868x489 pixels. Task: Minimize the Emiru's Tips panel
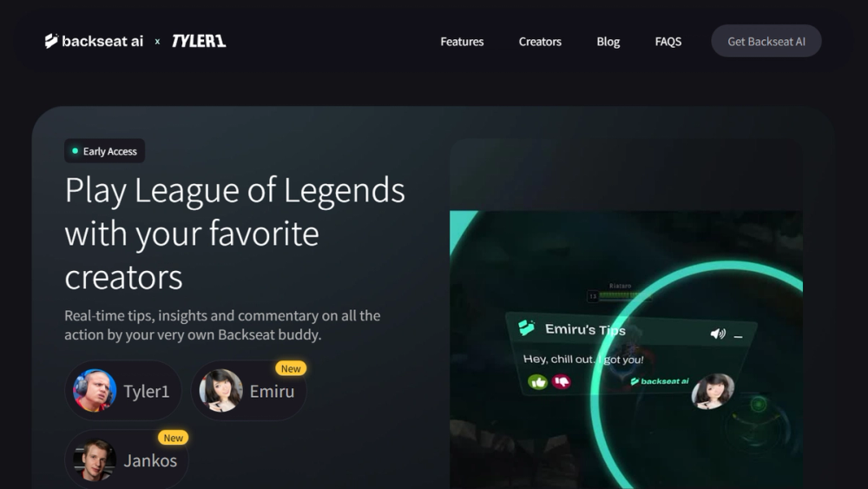point(738,336)
